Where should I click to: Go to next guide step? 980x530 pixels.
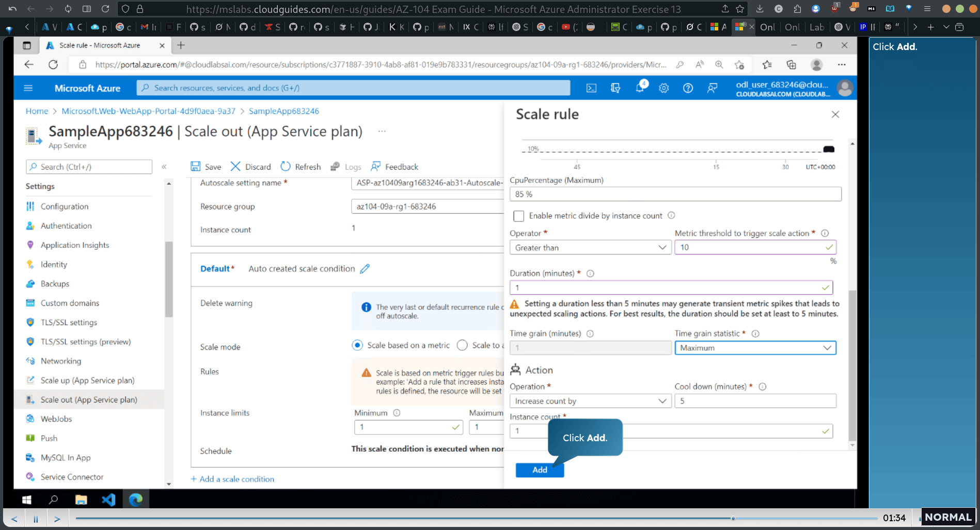tap(57, 519)
